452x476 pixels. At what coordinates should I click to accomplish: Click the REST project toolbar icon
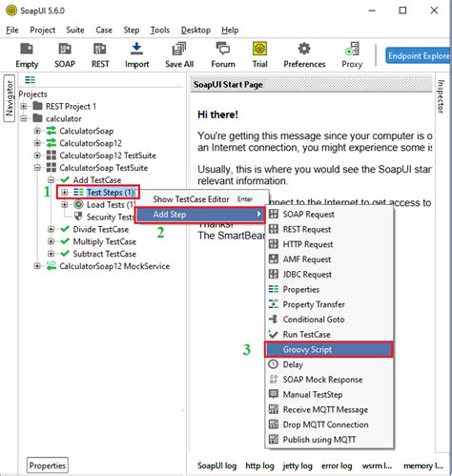click(100, 55)
